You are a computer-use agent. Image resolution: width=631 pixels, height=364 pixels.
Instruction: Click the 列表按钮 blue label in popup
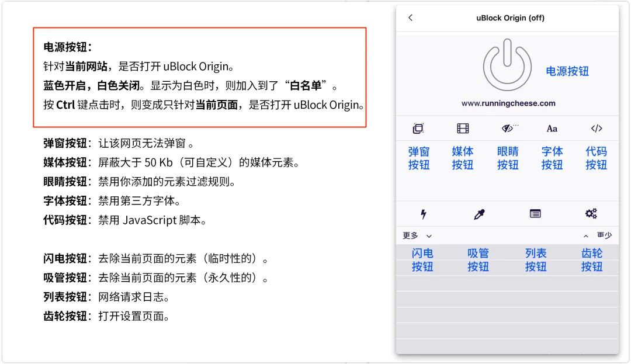[536, 260]
